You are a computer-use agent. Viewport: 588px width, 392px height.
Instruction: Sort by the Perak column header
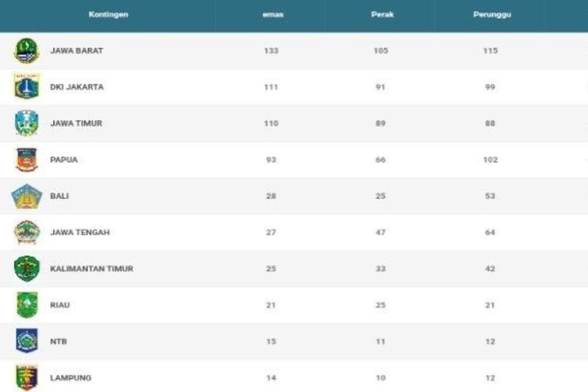tap(383, 15)
